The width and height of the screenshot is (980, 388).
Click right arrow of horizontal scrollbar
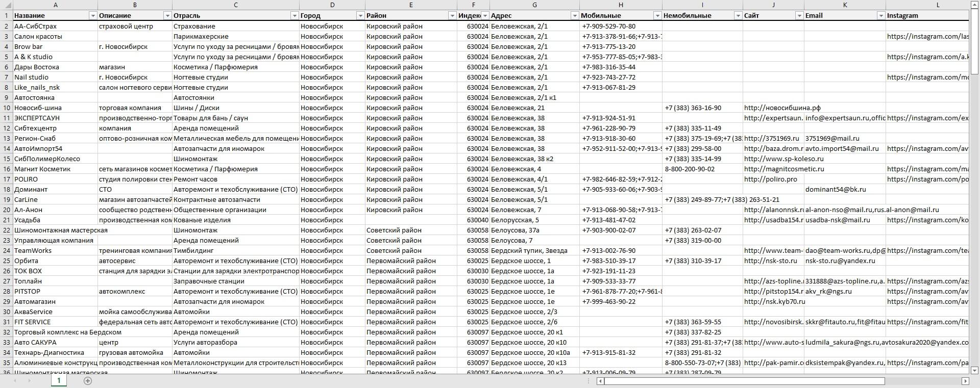tap(965, 381)
